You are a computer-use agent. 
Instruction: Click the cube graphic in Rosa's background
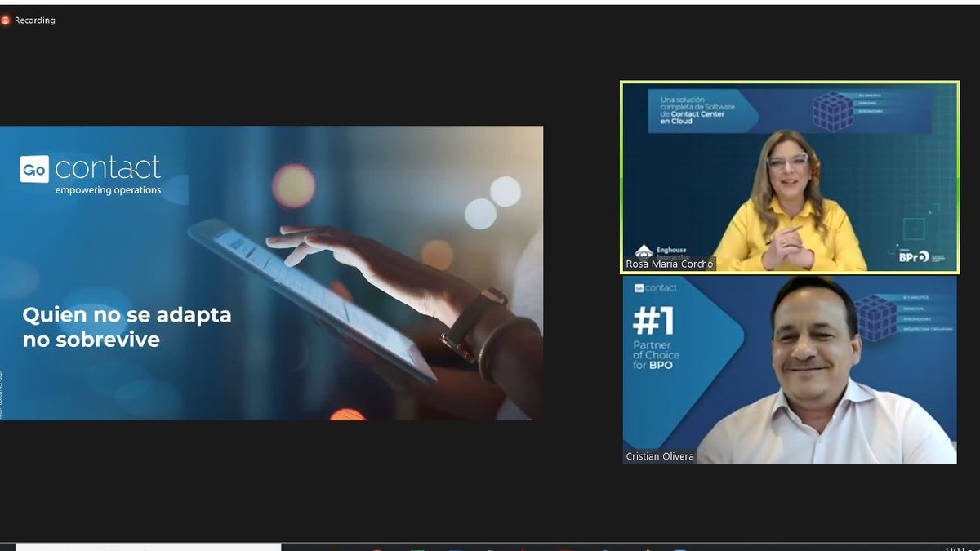coord(833,110)
